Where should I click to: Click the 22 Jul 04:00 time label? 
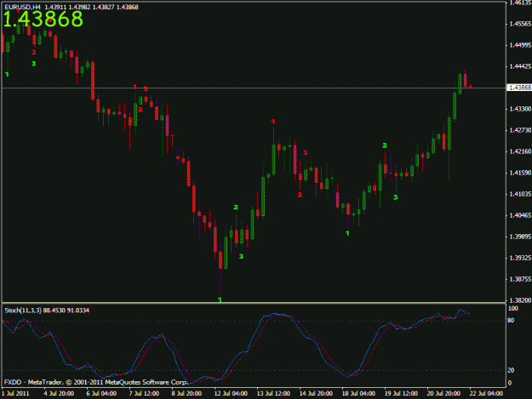tap(486, 393)
